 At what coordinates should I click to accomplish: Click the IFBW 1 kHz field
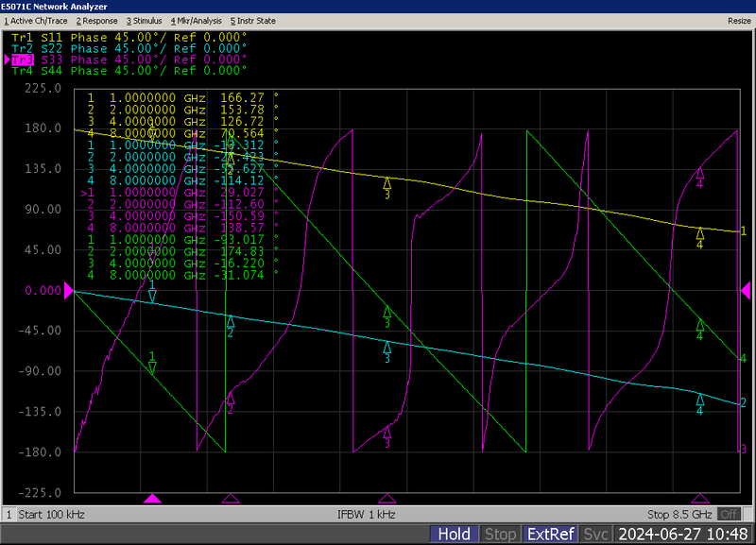point(366,515)
